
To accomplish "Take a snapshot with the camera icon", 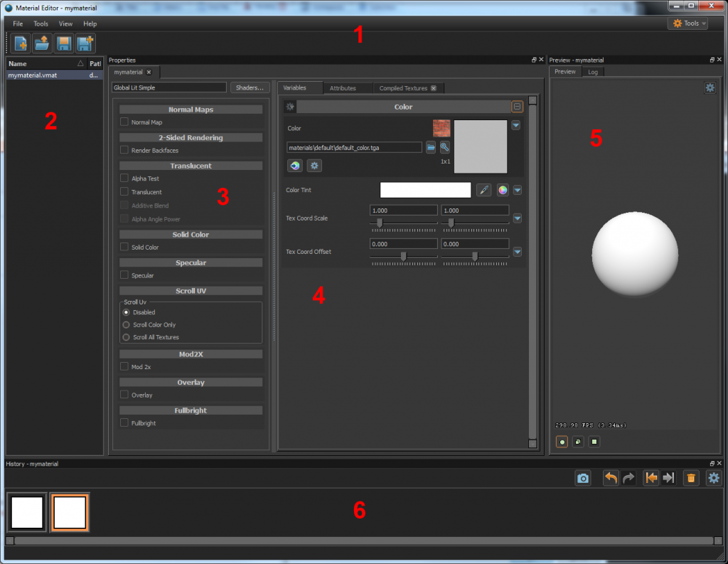I will pos(583,478).
